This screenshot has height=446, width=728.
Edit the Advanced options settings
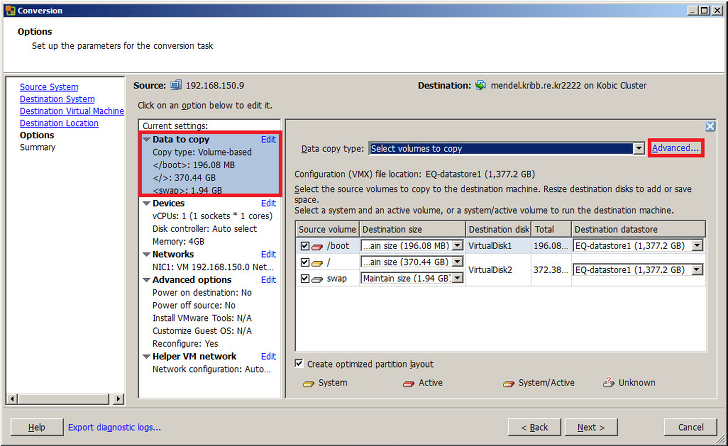pyautogui.click(x=268, y=280)
